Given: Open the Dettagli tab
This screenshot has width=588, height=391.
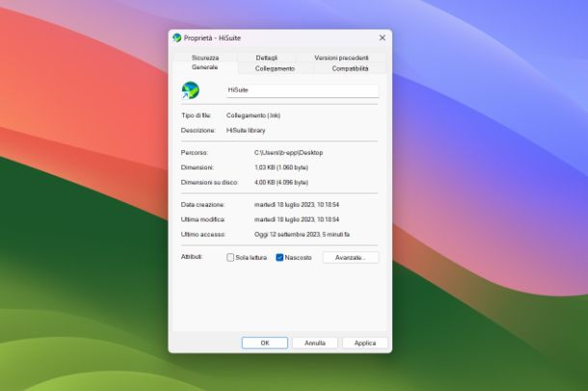Looking at the screenshot, I should tap(266, 58).
